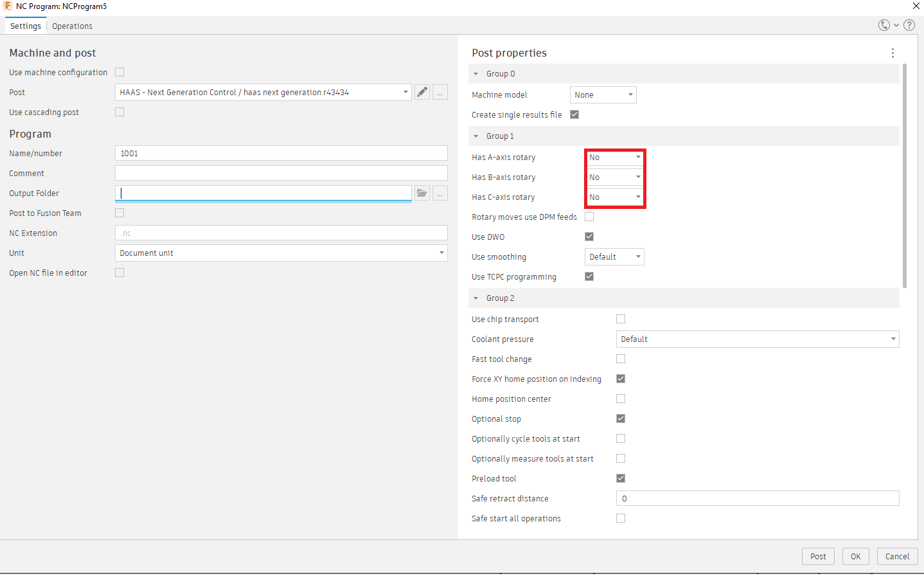This screenshot has height=576, width=924.
Task: Collapse the Group 0 section
Action: click(476, 74)
